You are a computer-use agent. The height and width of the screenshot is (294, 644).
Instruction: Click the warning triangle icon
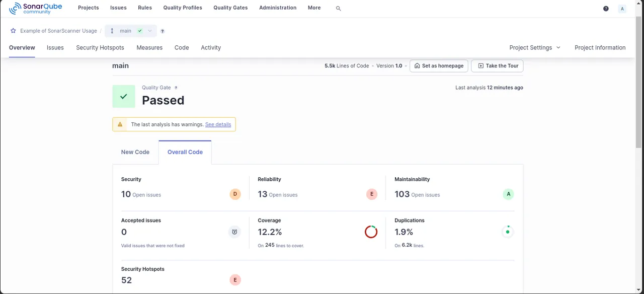click(x=120, y=124)
